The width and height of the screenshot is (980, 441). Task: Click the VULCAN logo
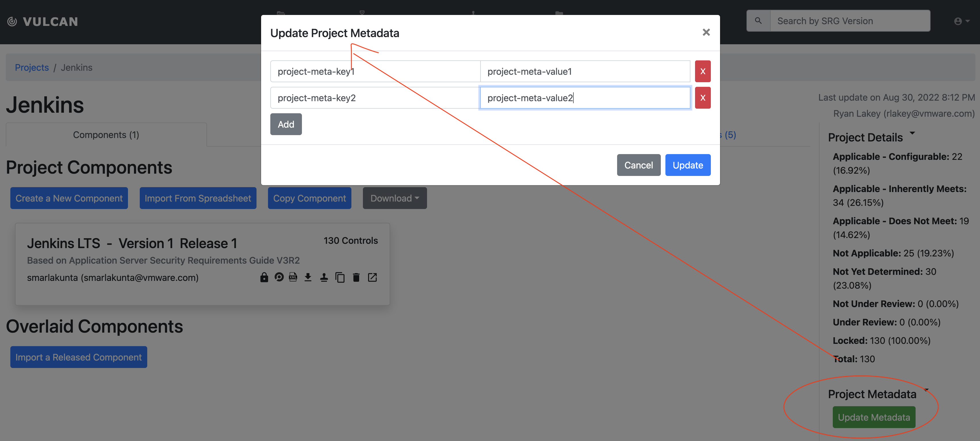[42, 21]
